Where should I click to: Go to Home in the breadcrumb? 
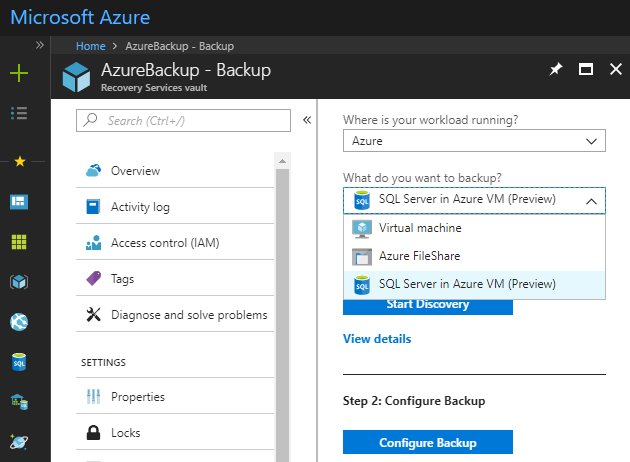click(90, 46)
